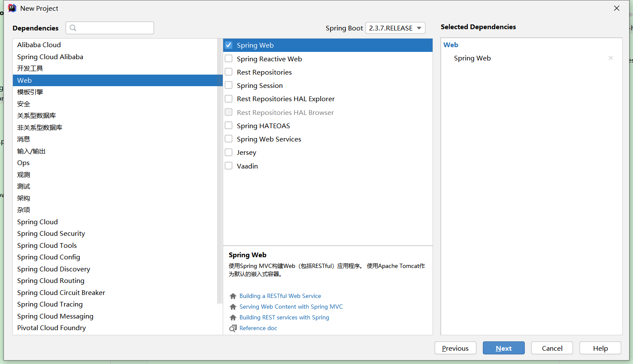633x364 pixels.
Task: Select the Alibaba Cloud category
Action: [x=115, y=45]
